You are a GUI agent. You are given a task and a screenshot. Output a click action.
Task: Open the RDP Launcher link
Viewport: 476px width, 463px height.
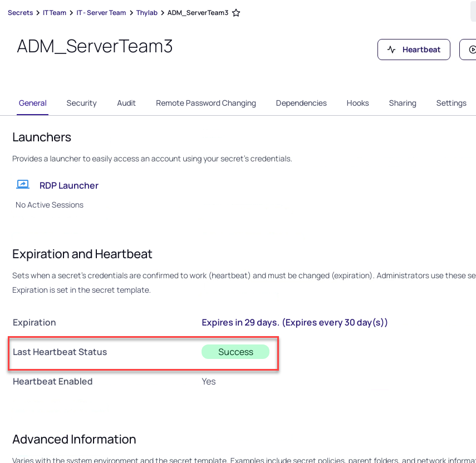68,185
